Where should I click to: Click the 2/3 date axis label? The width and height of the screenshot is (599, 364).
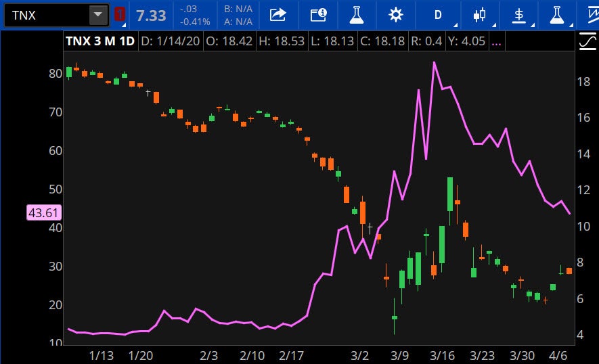point(208,356)
